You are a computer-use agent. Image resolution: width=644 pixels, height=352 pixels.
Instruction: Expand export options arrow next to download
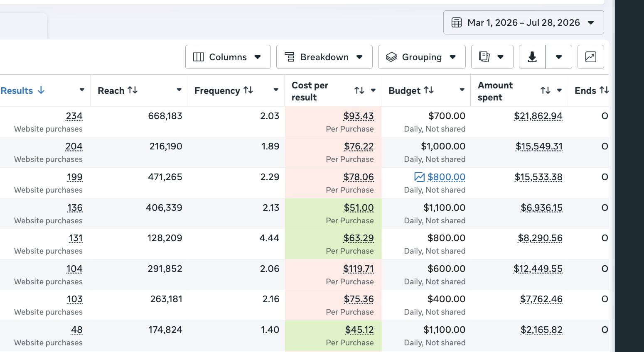559,57
